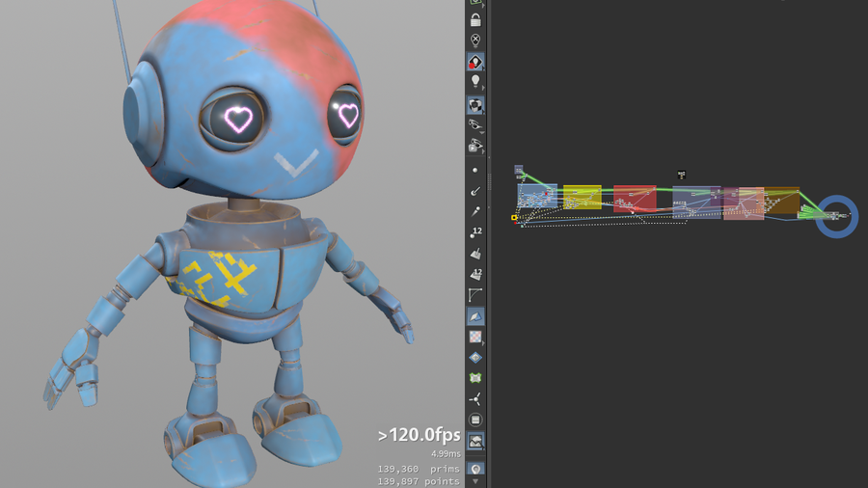Show point numbers with the 12 icon
868x488 pixels.
point(475,231)
